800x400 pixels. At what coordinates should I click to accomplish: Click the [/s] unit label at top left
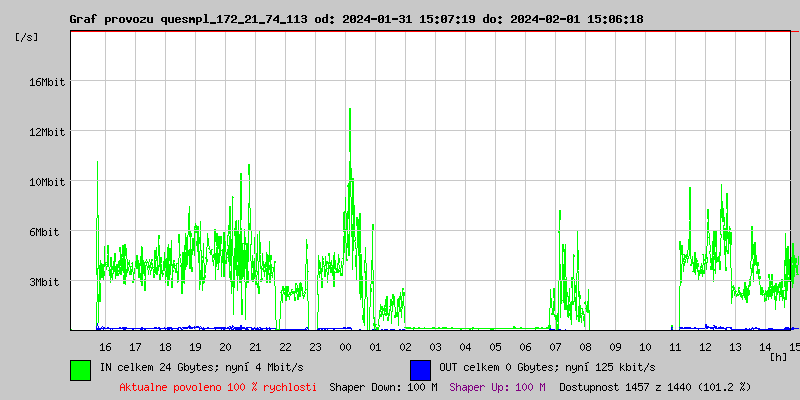point(26,37)
